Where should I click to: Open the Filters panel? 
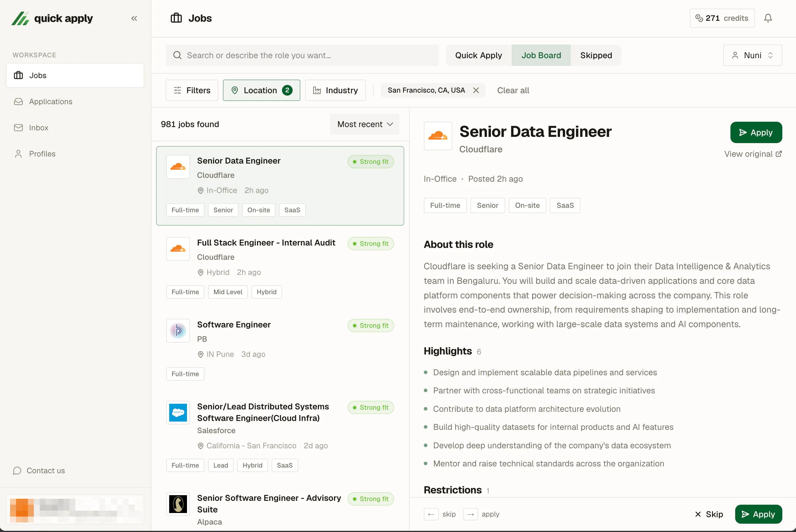pyautogui.click(x=192, y=90)
